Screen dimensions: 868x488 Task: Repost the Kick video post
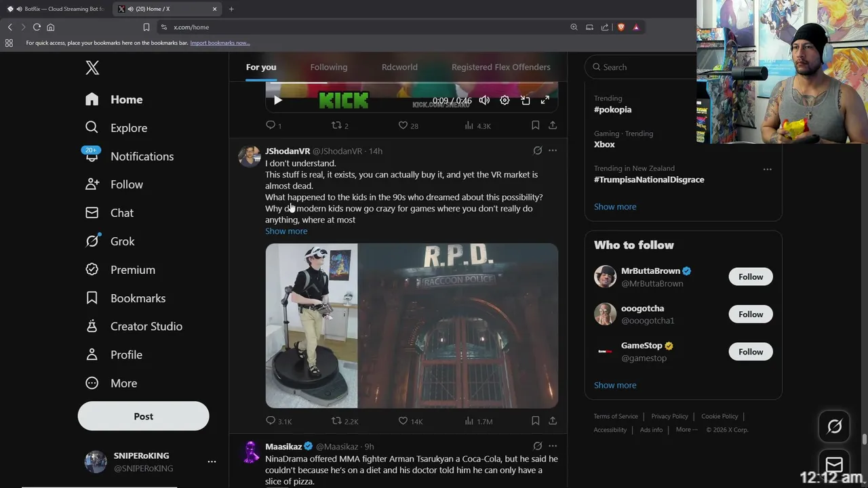point(340,125)
